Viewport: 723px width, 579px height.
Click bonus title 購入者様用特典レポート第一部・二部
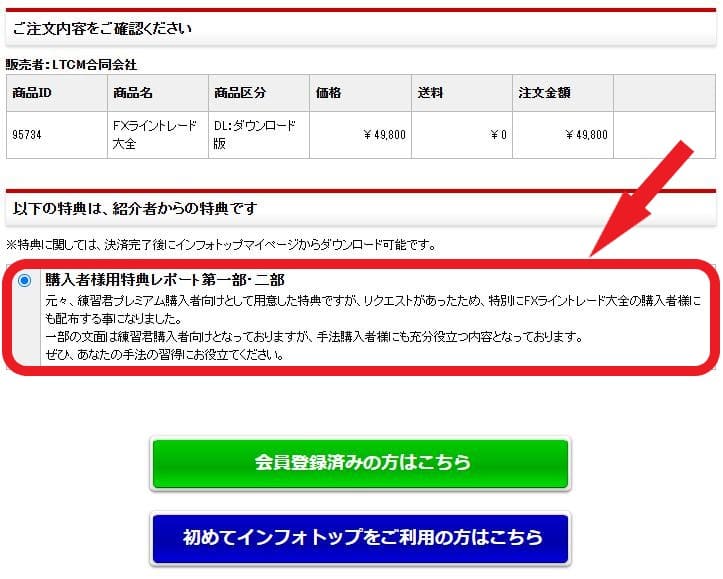(x=165, y=280)
